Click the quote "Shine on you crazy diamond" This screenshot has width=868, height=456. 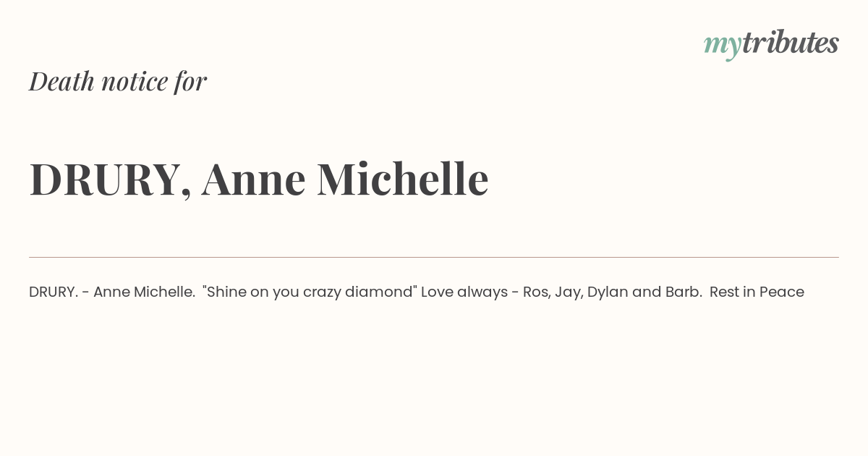click(310, 292)
